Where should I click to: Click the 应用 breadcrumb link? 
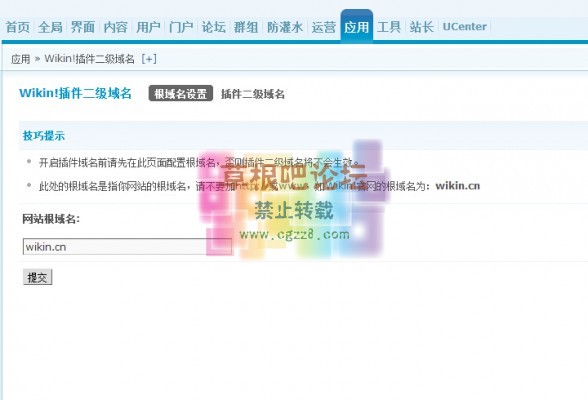(x=21, y=59)
